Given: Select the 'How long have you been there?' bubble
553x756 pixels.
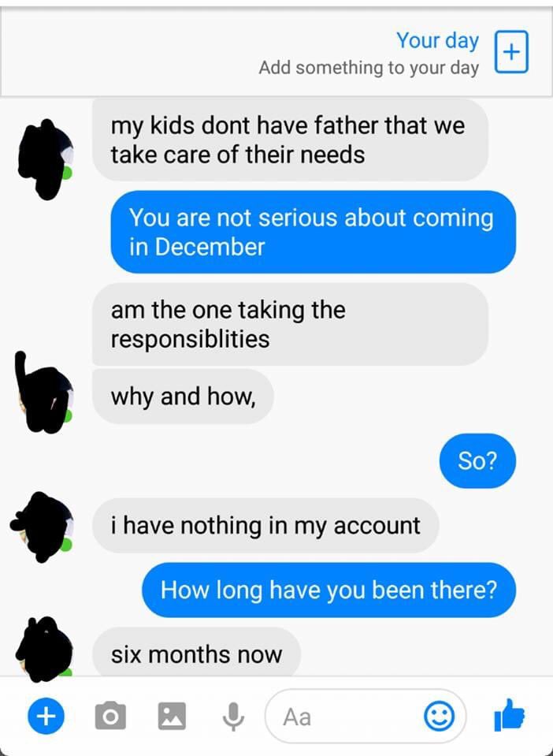Looking at the screenshot, I should pos(328,590).
